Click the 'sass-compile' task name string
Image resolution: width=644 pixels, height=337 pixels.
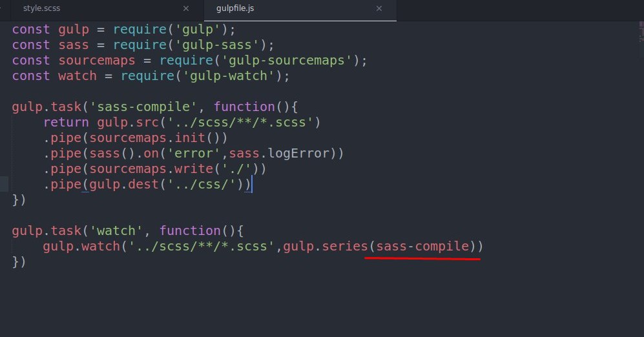[144, 107]
